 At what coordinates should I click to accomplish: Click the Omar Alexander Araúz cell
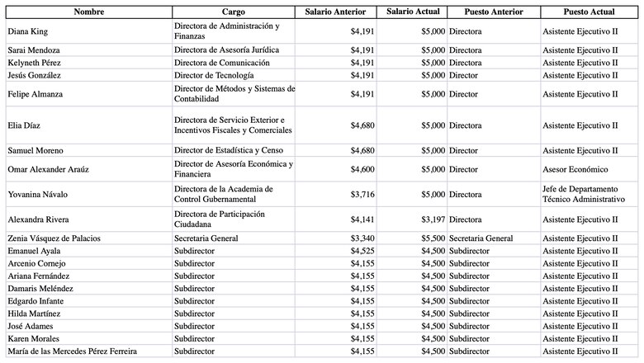point(47,169)
